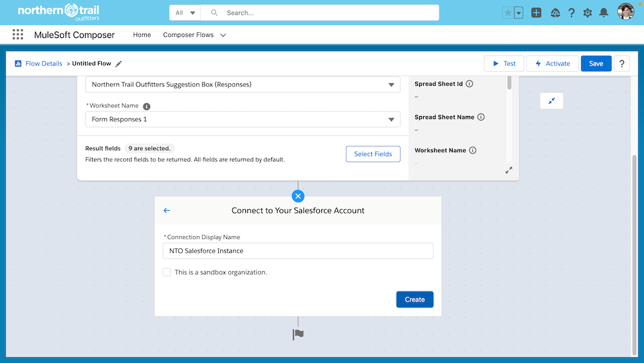Click the '9 are selected.' badge
Screen dimensions: 644x363
(x=149, y=148)
